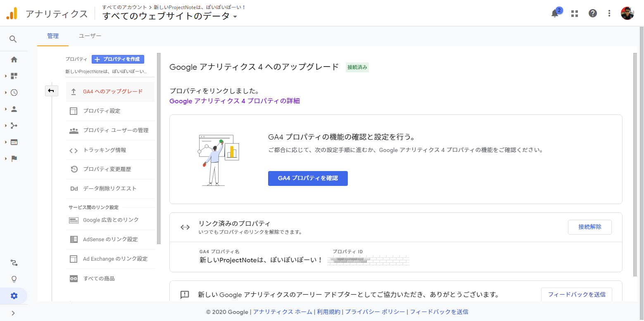This screenshot has width=644, height=321.
Task: Open Google アナリティクス 4 プロパティの詳細 link
Action: coord(235,101)
